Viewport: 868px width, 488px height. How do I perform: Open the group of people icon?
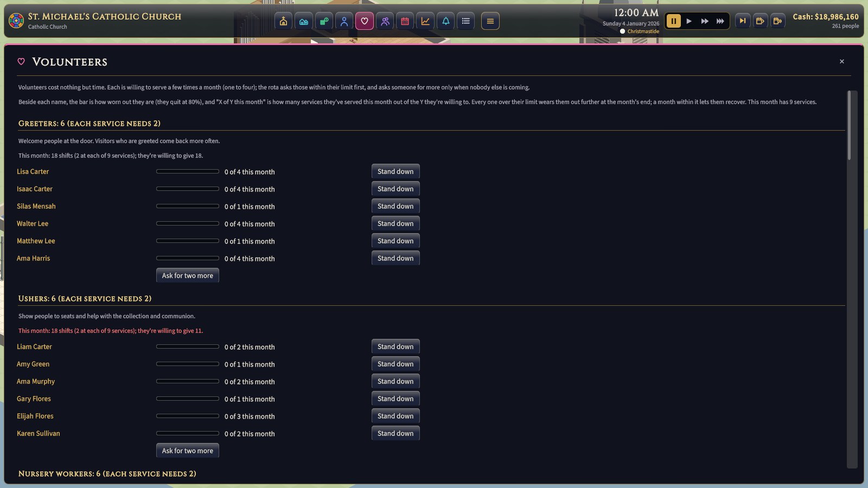(x=385, y=21)
